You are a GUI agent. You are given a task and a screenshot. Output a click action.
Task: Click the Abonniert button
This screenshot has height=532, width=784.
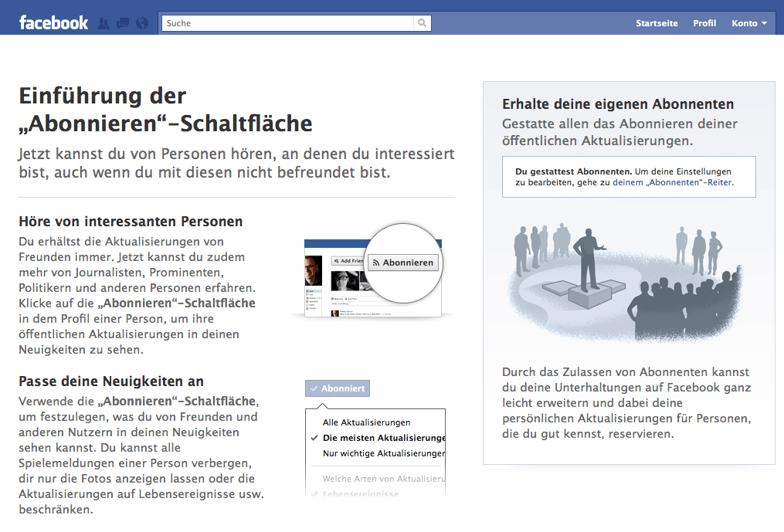(x=338, y=388)
